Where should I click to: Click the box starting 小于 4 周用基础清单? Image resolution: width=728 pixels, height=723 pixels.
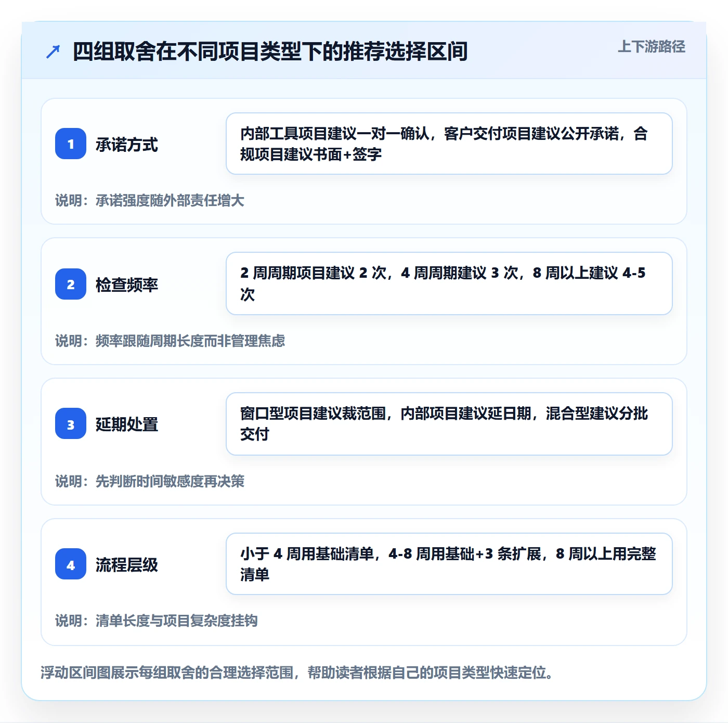click(x=449, y=564)
